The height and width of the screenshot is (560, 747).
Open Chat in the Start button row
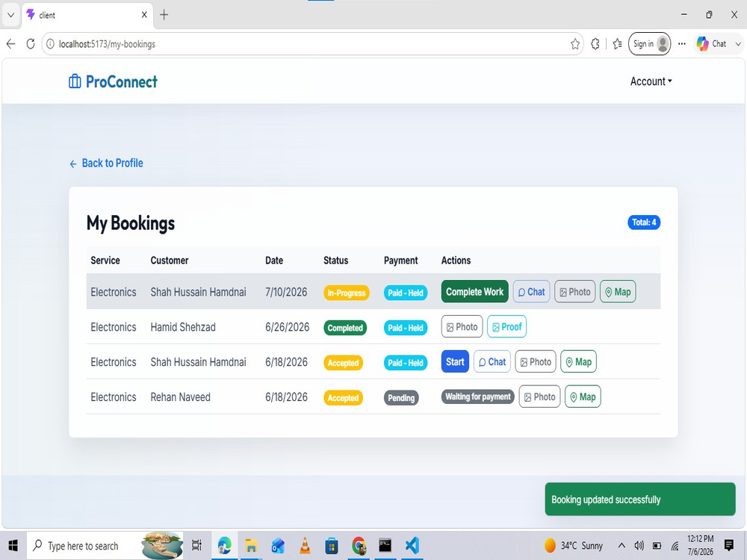pos(492,361)
